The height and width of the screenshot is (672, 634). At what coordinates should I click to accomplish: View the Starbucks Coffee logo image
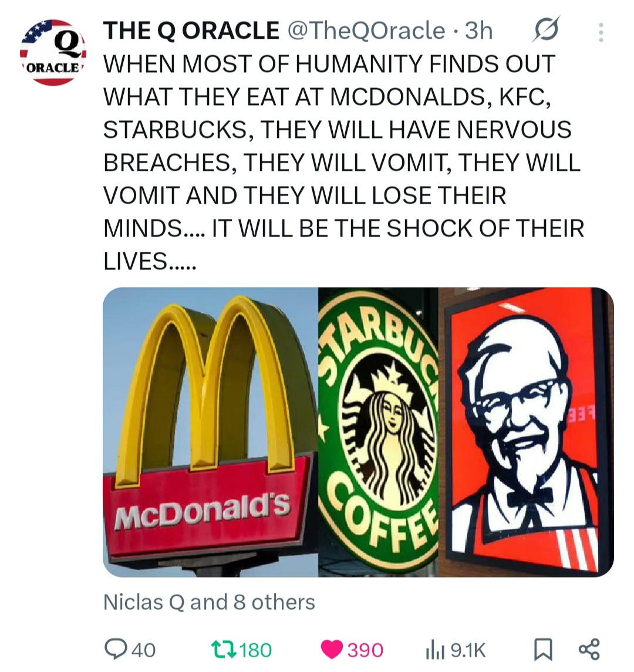tap(379, 432)
